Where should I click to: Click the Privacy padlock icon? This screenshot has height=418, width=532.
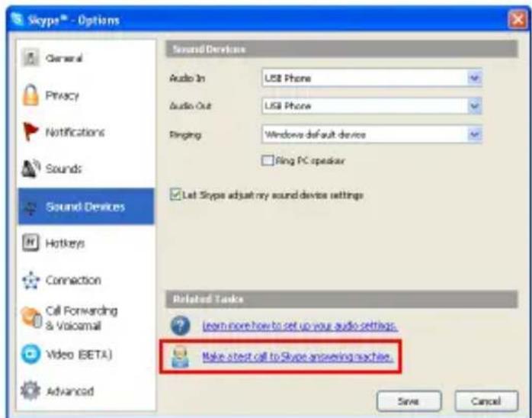(x=30, y=95)
